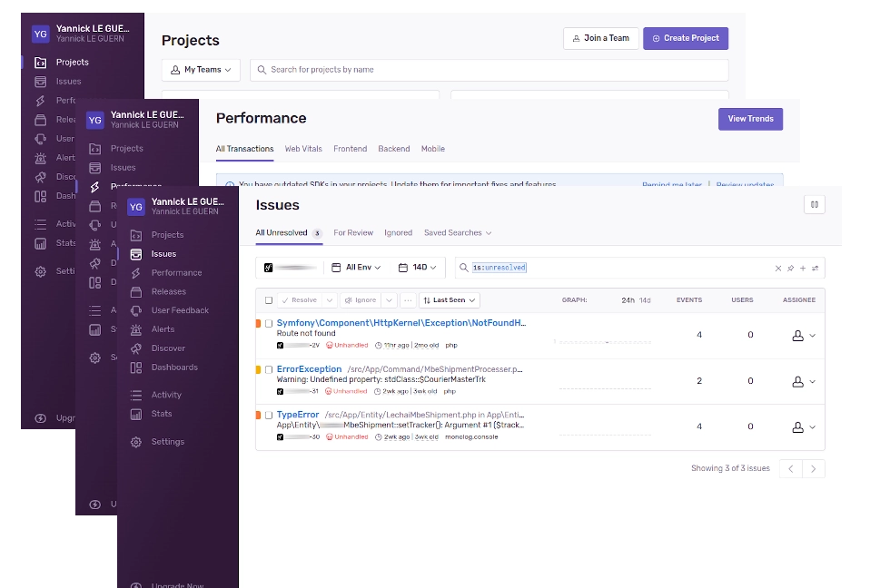Clear the is:unresolved search with the X icon
Screen dimensions: 890x588
coord(778,269)
